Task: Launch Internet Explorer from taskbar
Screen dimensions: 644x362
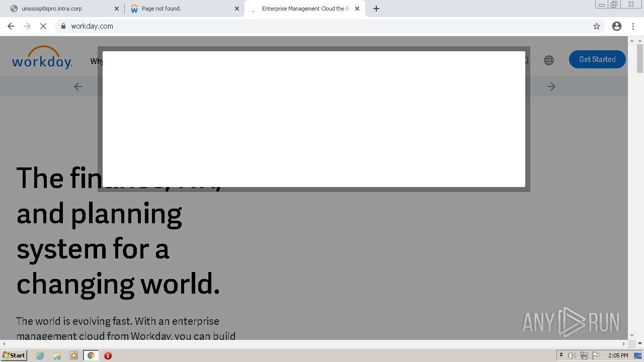Action: (40, 355)
